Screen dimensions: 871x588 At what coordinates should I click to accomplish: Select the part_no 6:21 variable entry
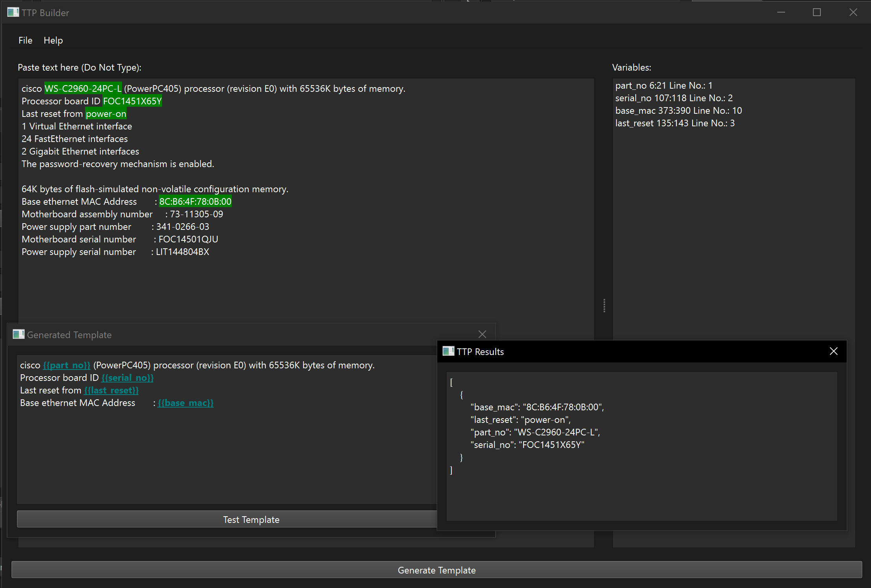(x=664, y=86)
